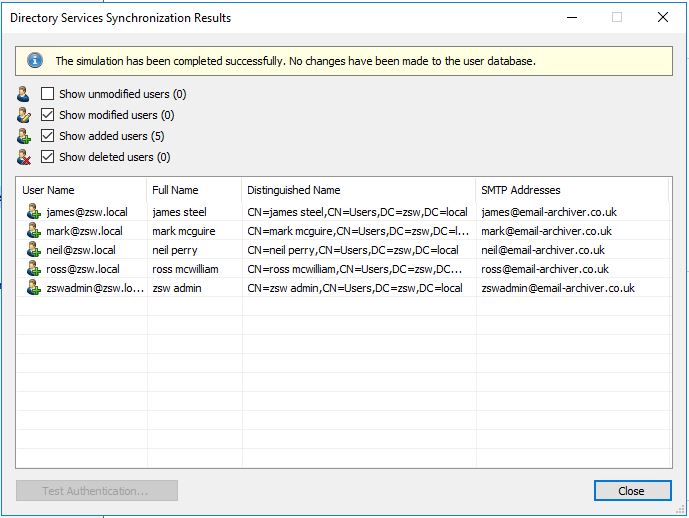Click the Close button
The width and height of the screenshot is (689, 518).
(x=632, y=491)
